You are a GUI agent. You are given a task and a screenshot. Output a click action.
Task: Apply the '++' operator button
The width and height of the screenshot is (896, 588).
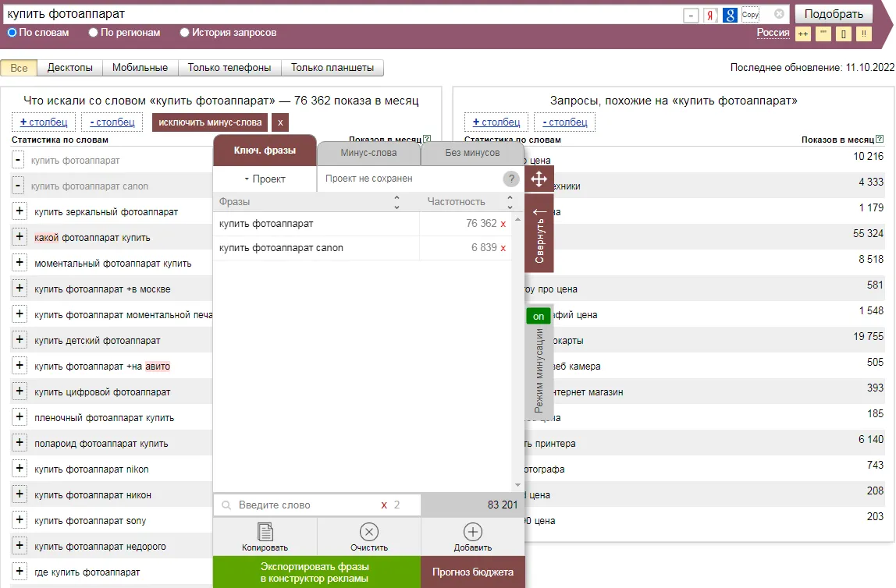803,34
